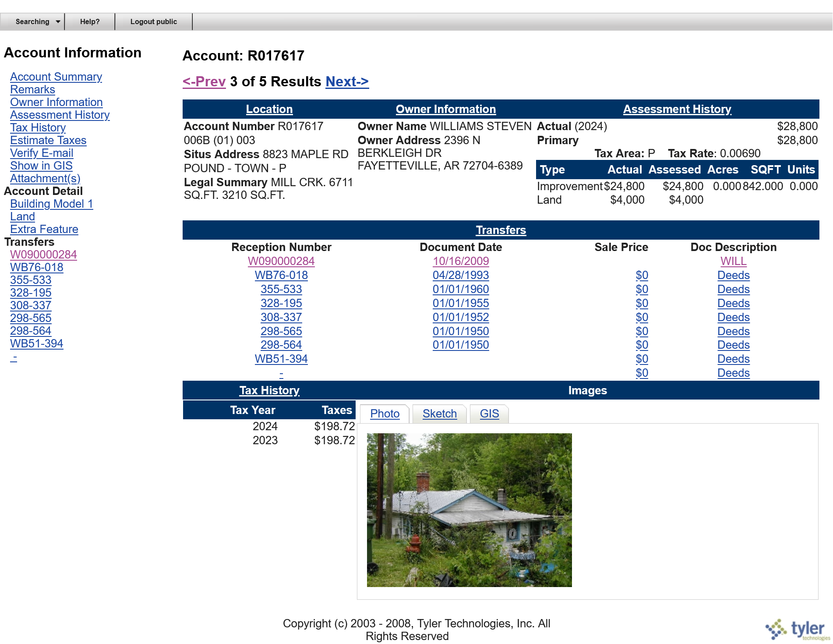This screenshot has height=644, width=833.
Task: Open reception number WB51-394 in table
Action: (281, 359)
